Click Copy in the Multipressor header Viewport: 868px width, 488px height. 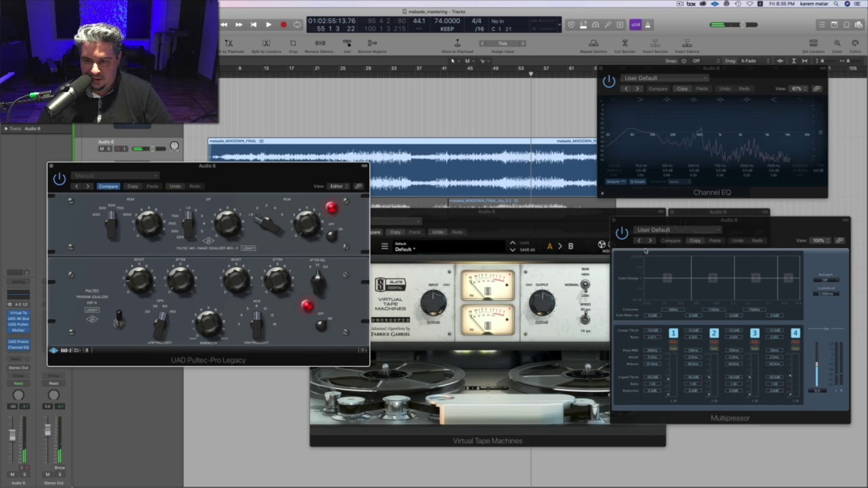695,241
